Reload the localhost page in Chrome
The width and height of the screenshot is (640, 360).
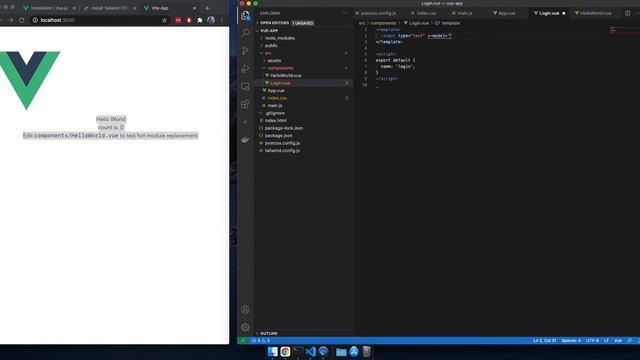pos(22,20)
